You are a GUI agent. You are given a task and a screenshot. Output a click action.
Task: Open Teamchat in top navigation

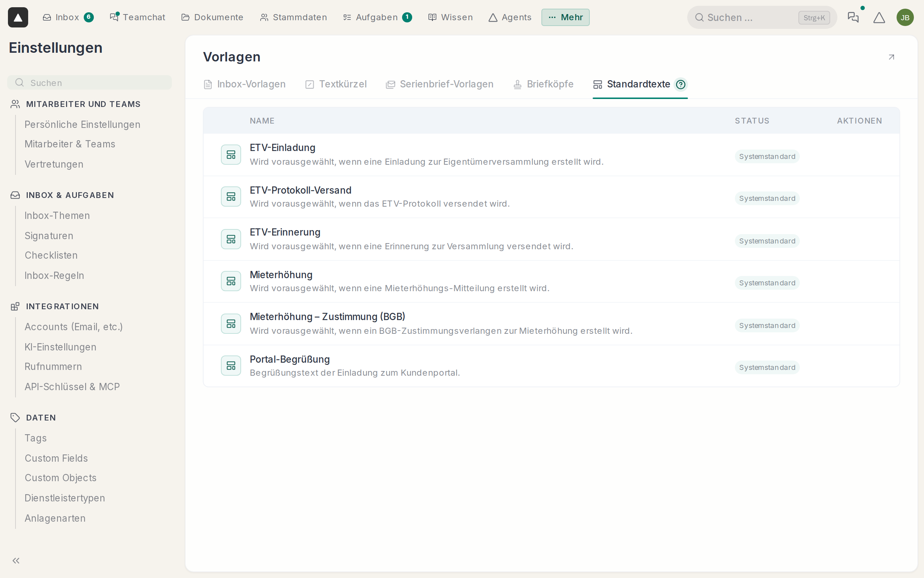[x=138, y=17]
